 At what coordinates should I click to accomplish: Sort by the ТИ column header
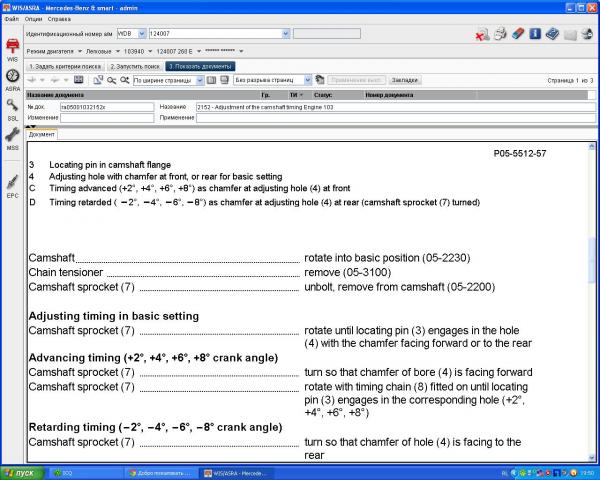coord(296,95)
